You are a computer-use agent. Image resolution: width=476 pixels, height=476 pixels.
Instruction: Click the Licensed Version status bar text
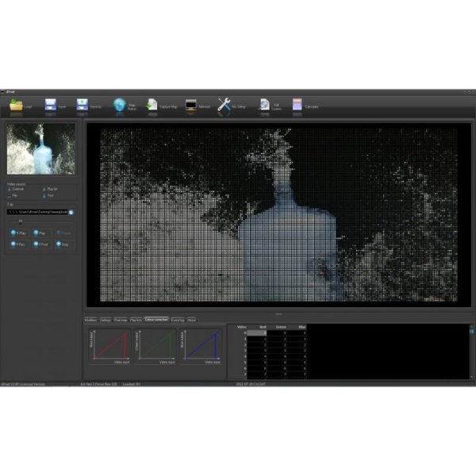23,384
